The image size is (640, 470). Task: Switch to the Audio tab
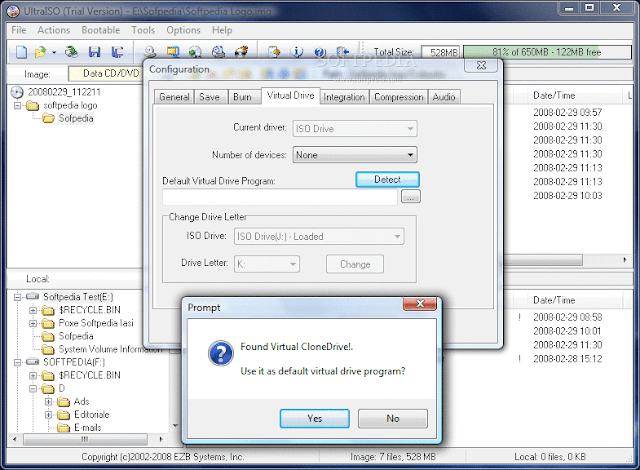[x=444, y=97]
